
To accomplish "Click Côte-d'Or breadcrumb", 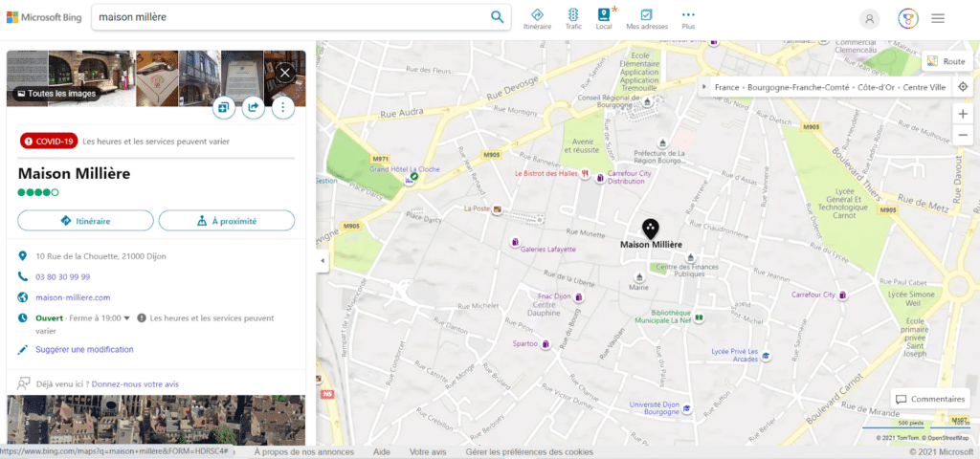I will [875, 87].
